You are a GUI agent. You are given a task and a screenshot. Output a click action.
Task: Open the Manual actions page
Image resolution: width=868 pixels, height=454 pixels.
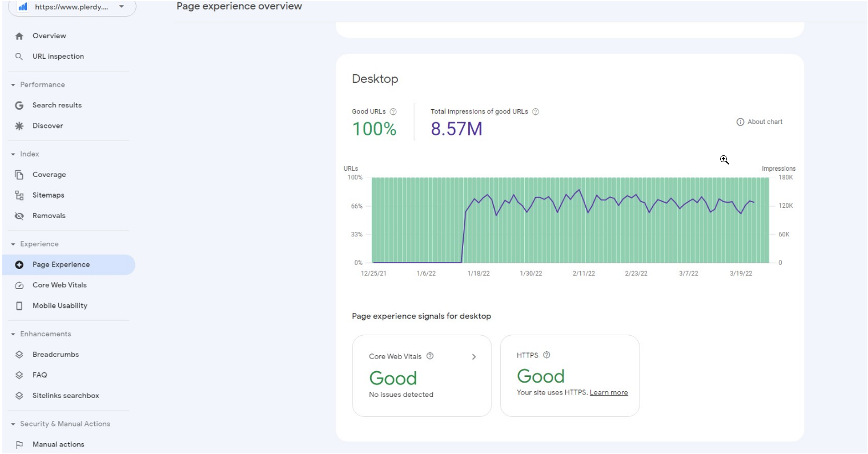click(59, 443)
